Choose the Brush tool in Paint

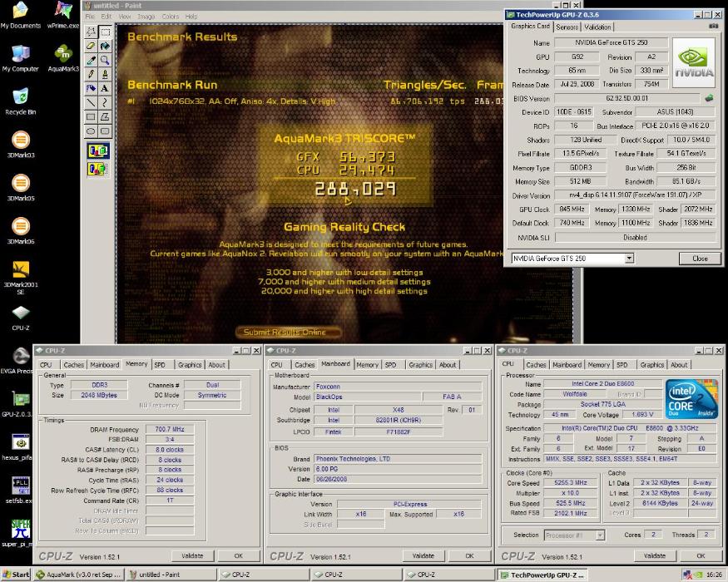(x=106, y=74)
